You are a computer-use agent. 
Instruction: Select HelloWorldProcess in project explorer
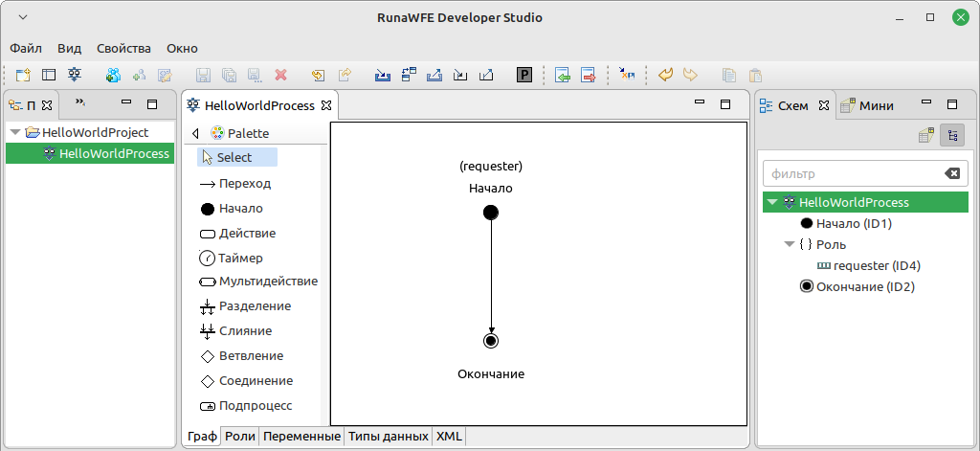click(x=90, y=153)
